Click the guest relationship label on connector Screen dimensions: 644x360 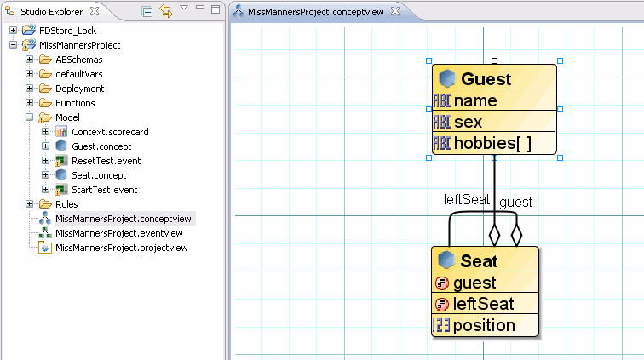pyautogui.click(x=516, y=202)
